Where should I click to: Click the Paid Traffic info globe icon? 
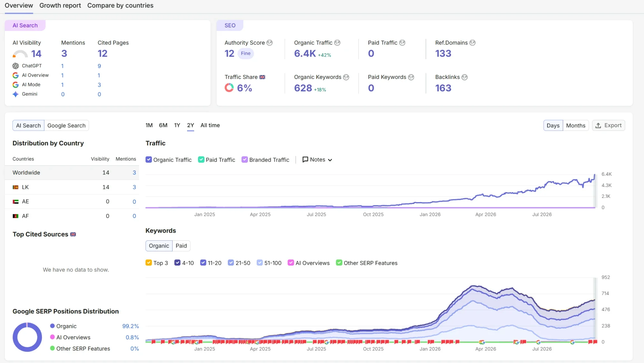point(402,43)
